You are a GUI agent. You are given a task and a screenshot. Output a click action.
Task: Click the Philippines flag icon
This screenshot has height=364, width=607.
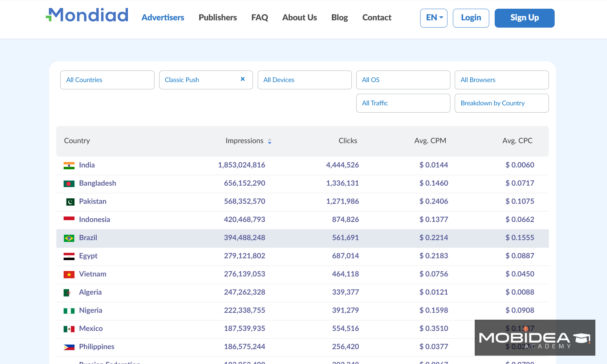pos(69,347)
